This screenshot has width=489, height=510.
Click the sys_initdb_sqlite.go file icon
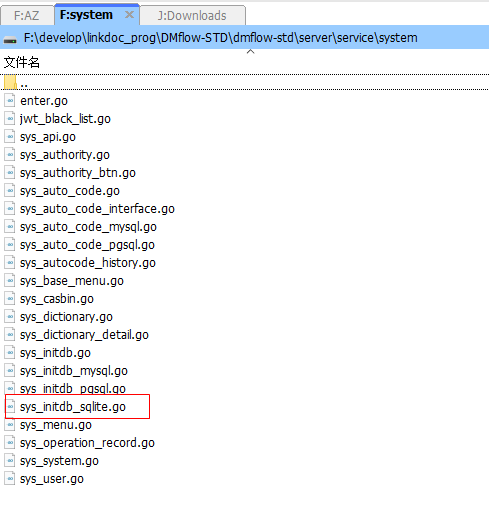[x=10, y=407]
